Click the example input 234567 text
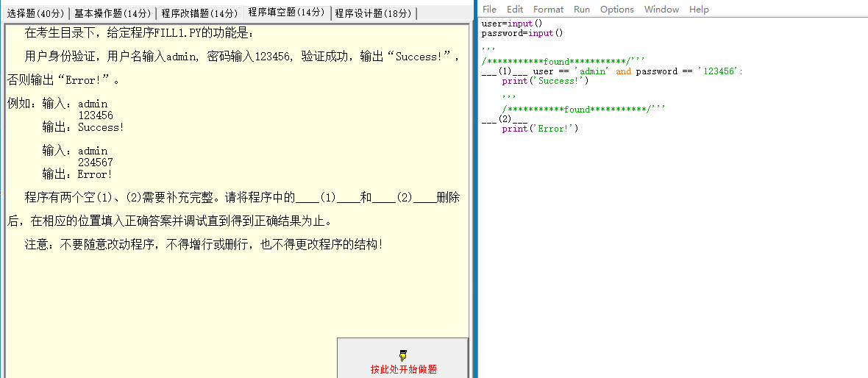868x378 pixels. click(x=95, y=163)
